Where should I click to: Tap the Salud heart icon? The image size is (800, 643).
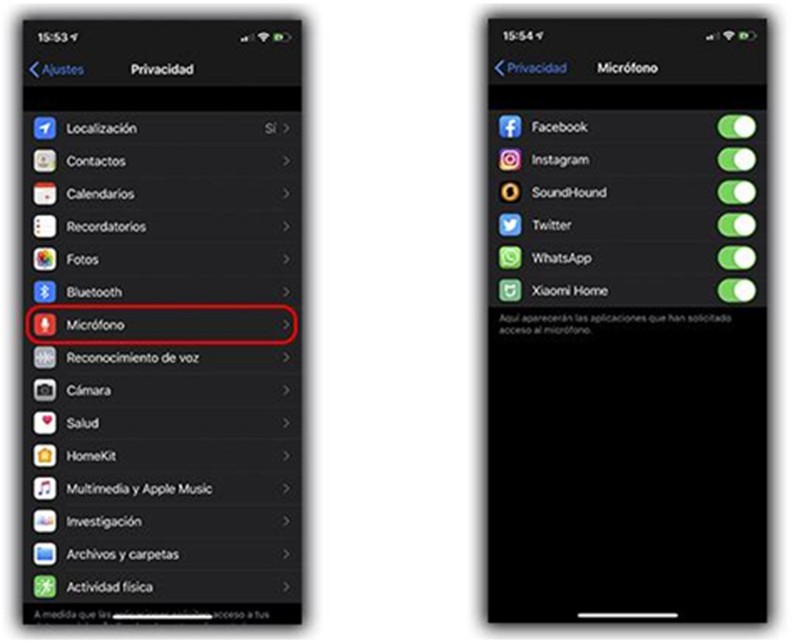pos(45,423)
